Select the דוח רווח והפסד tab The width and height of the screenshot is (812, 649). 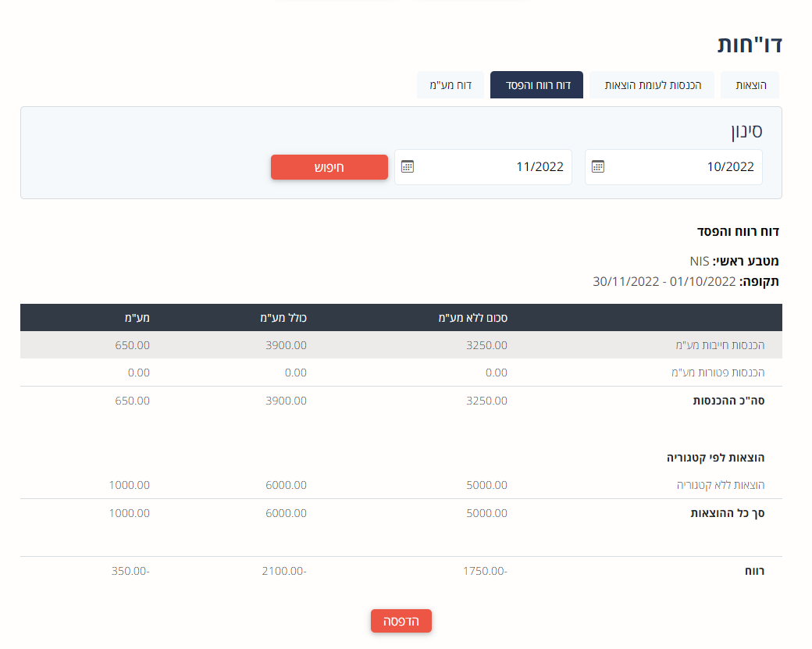click(536, 84)
